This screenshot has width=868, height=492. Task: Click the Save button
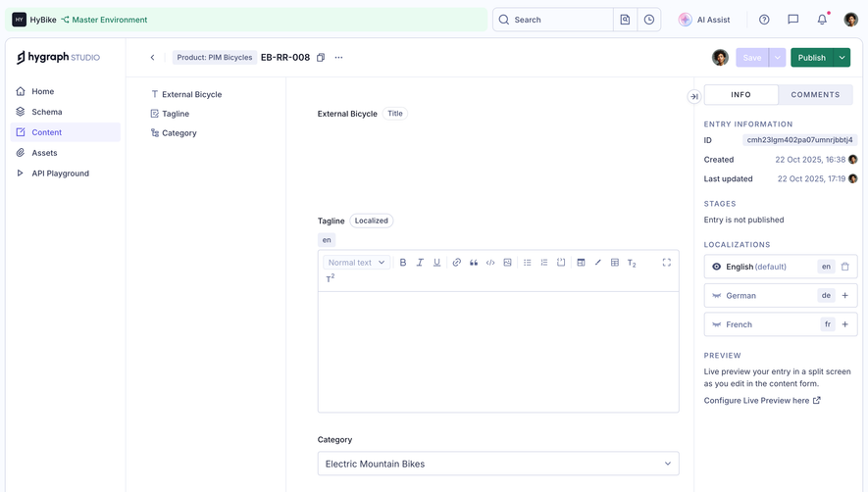(x=752, y=58)
